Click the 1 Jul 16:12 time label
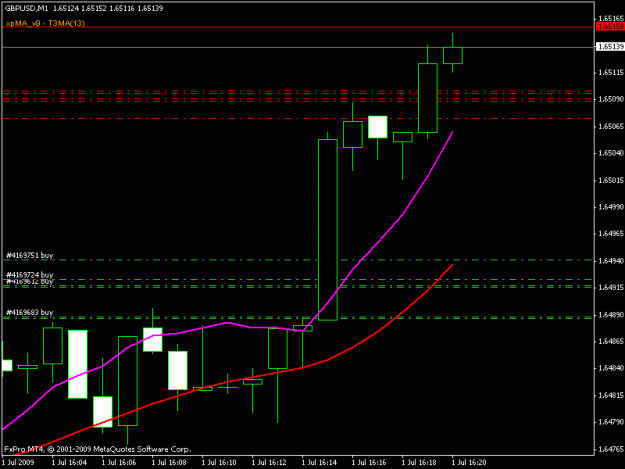 (269, 463)
